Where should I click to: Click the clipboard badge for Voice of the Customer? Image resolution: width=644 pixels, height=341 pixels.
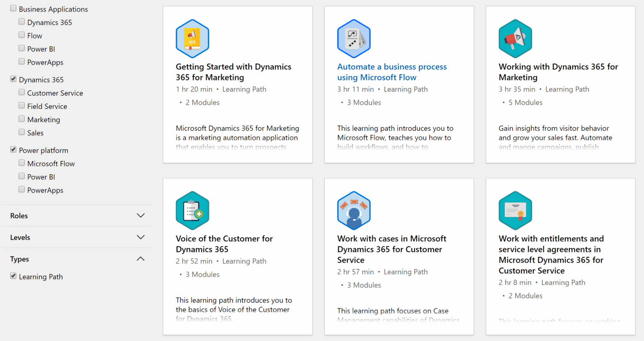[x=192, y=210]
